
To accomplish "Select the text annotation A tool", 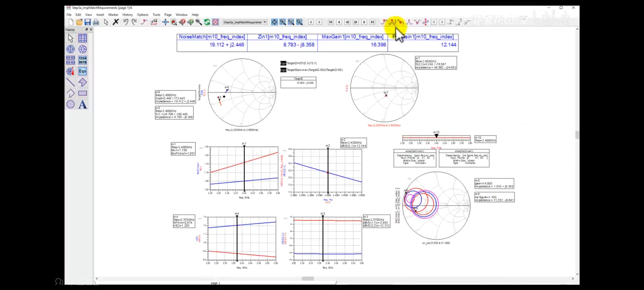I will pyautogui.click(x=82, y=104).
